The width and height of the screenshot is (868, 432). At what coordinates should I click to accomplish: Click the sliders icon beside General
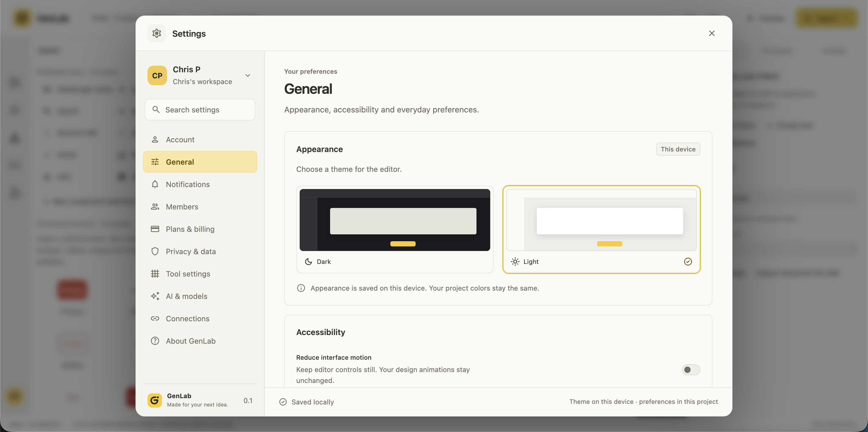pyautogui.click(x=155, y=162)
